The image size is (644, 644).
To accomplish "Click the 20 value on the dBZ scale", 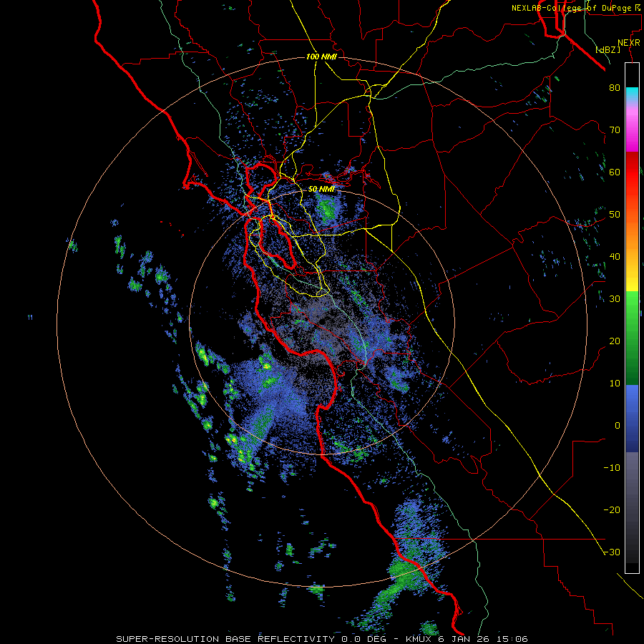I will (x=615, y=341).
